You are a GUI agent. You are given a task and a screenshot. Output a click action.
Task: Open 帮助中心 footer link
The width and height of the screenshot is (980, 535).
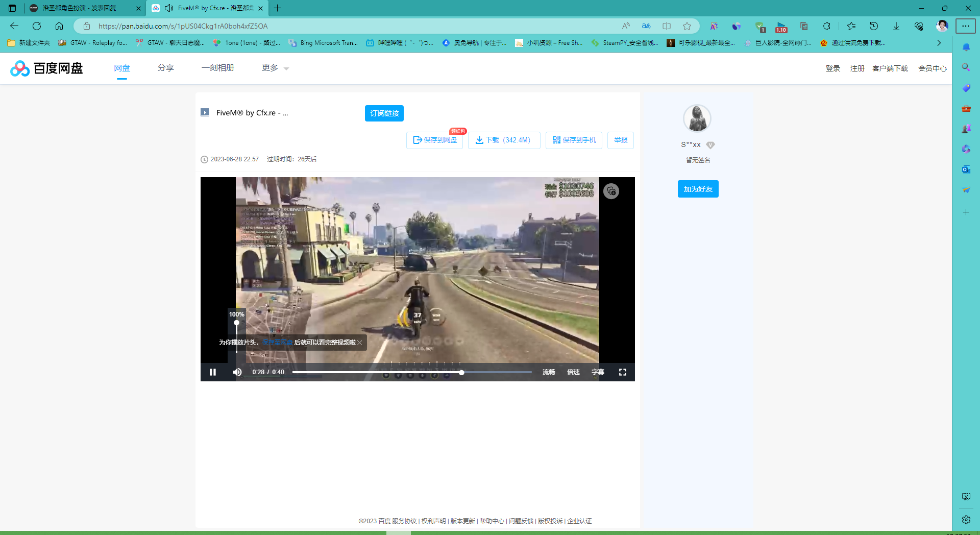[x=492, y=521]
